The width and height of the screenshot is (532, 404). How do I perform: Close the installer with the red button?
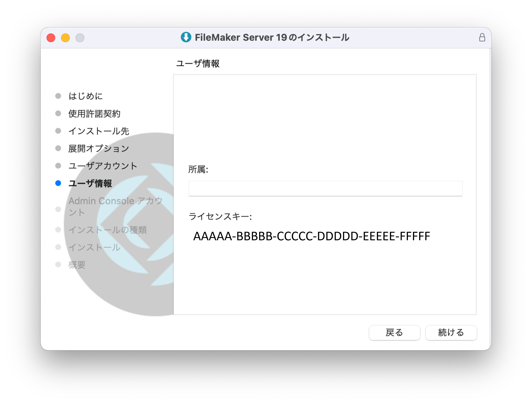pos(51,38)
